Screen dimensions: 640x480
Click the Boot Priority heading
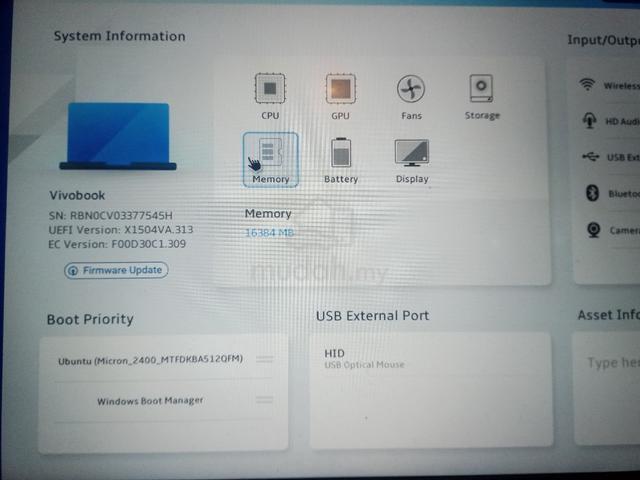point(90,319)
